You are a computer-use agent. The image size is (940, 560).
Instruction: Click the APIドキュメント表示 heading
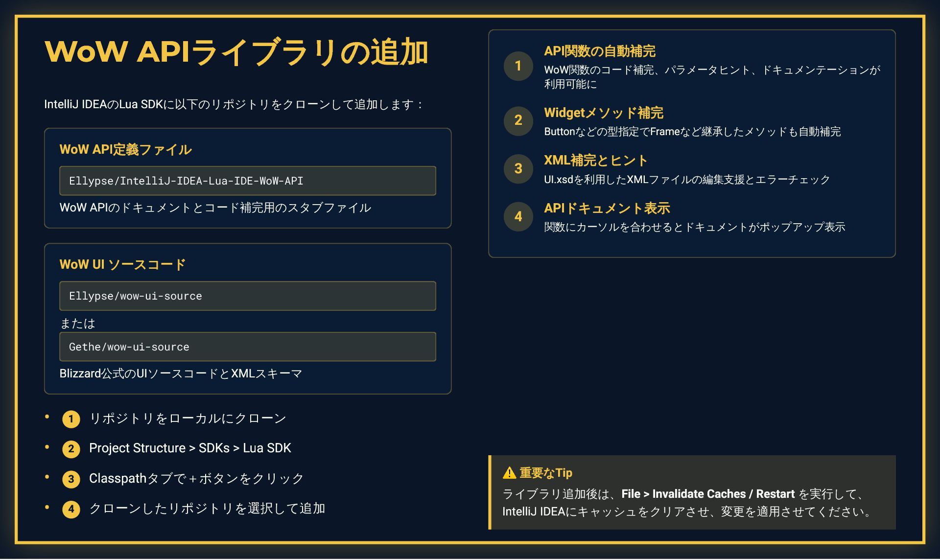click(607, 208)
